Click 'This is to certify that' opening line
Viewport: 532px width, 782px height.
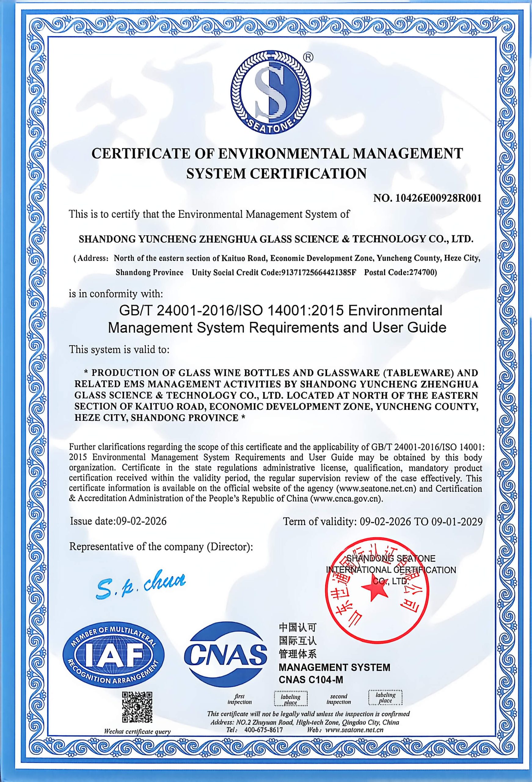(209, 214)
